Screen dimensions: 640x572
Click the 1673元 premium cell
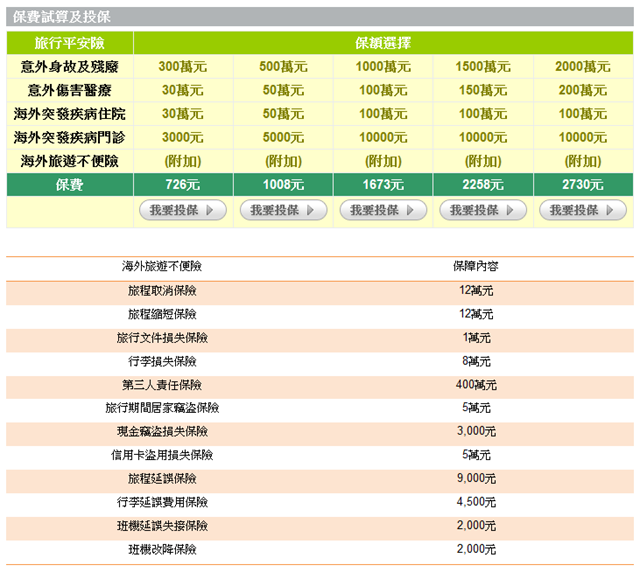click(x=383, y=185)
